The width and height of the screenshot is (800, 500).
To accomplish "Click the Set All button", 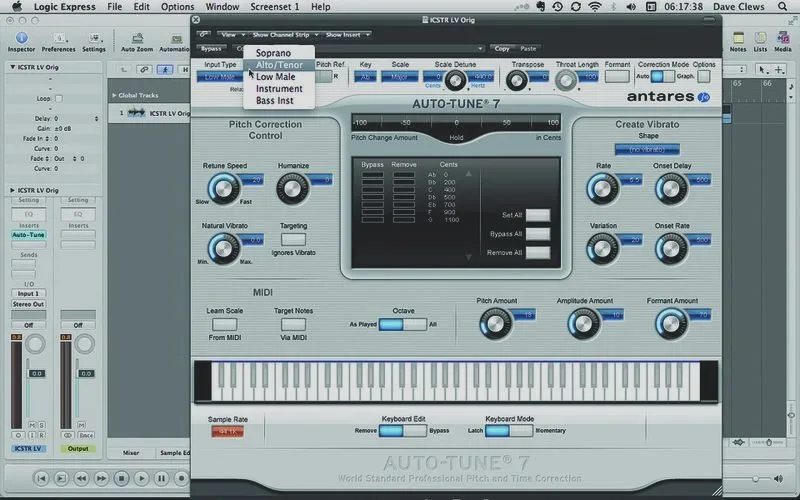I will click(x=538, y=215).
